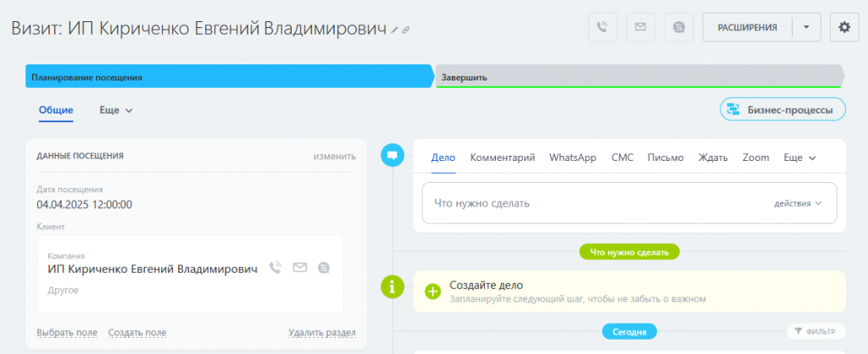
Task: Click the ДАННЫЕ ПОСЕЩЕНИЯ section title
Action: [80, 156]
